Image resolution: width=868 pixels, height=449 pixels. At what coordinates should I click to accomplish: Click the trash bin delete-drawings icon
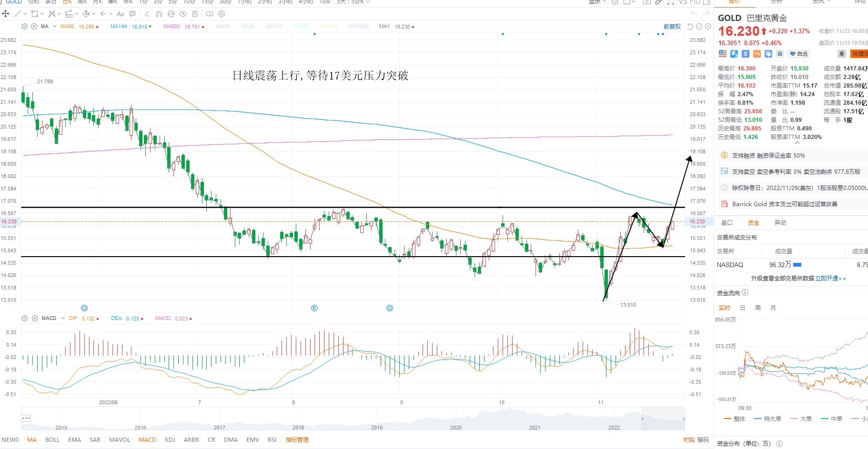tap(195, 14)
